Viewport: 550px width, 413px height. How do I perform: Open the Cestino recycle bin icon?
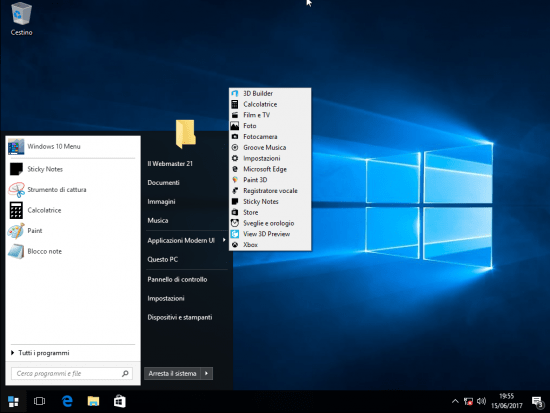21,13
